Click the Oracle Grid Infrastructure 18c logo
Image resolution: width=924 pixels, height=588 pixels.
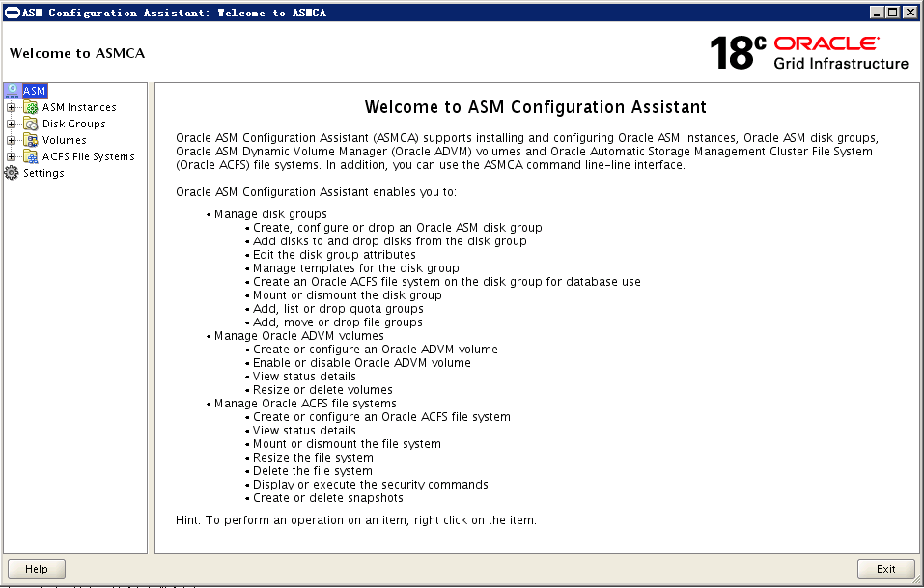tap(809, 52)
